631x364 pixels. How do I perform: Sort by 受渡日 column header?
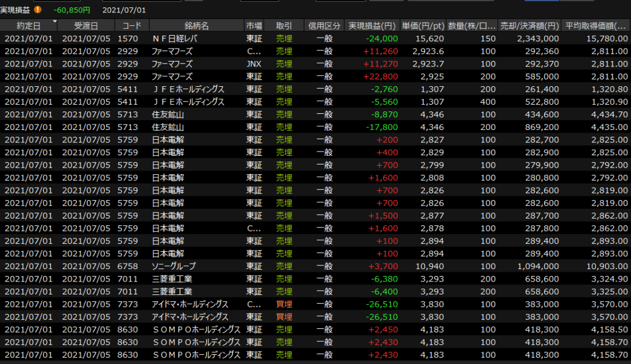[x=86, y=26]
